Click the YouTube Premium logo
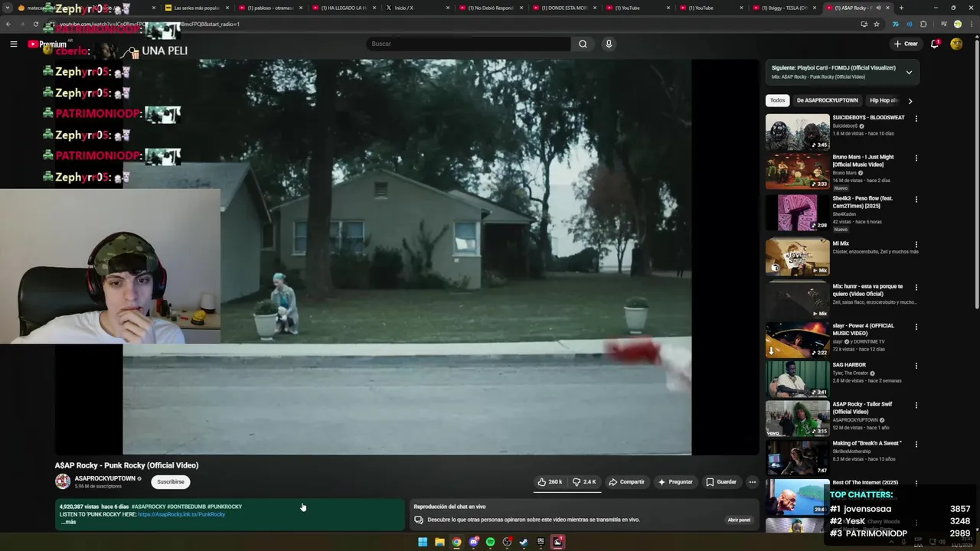The image size is (980, 551). pos(47,44)
